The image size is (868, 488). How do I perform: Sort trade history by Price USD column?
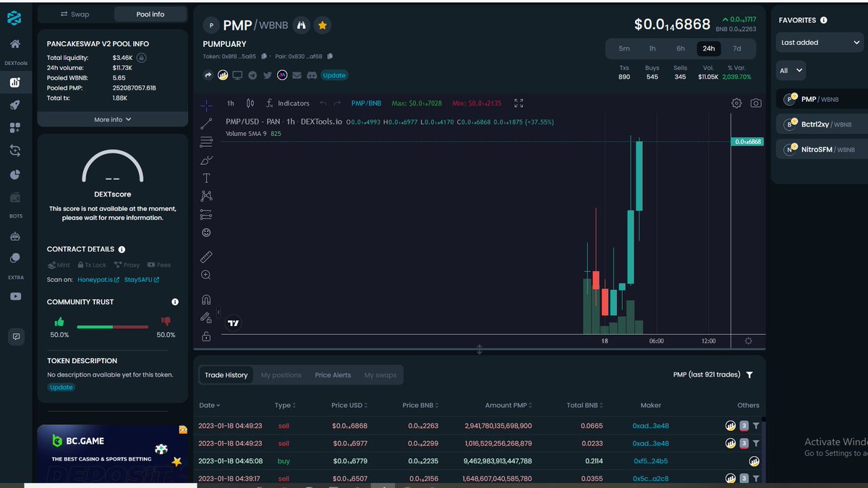[x=349, y=406]
